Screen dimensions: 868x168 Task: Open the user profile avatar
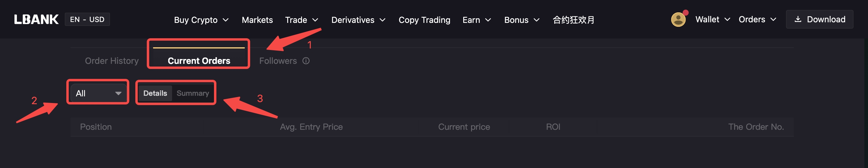[678, 20]
